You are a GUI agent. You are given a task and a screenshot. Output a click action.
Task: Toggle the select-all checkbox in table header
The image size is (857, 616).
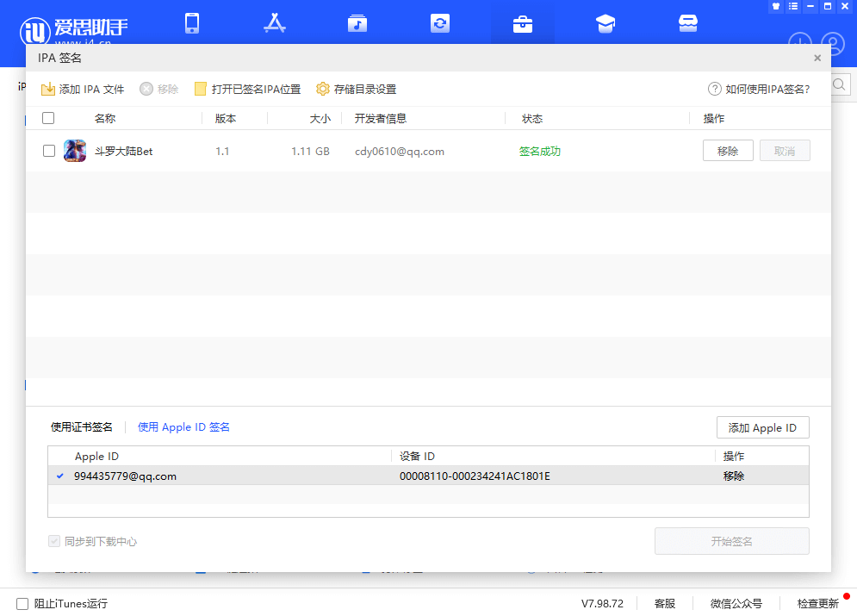[x=48, y=118]
